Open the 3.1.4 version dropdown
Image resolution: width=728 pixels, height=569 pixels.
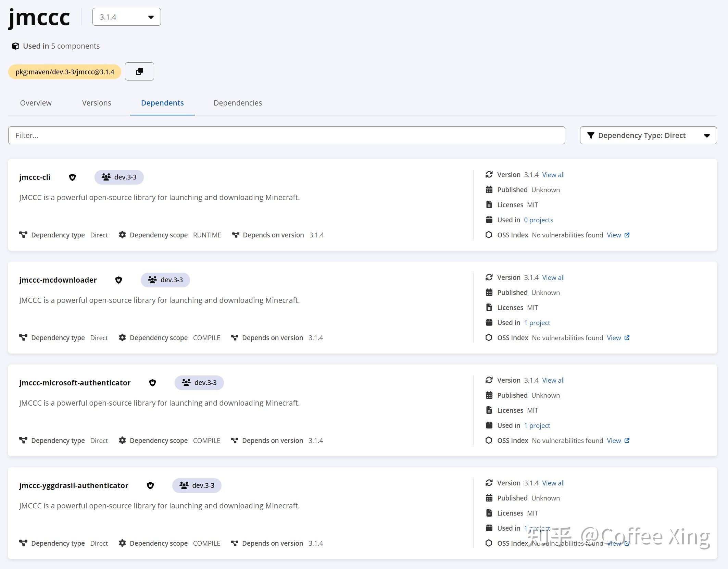pyautogui.click(x=126, y=17)
